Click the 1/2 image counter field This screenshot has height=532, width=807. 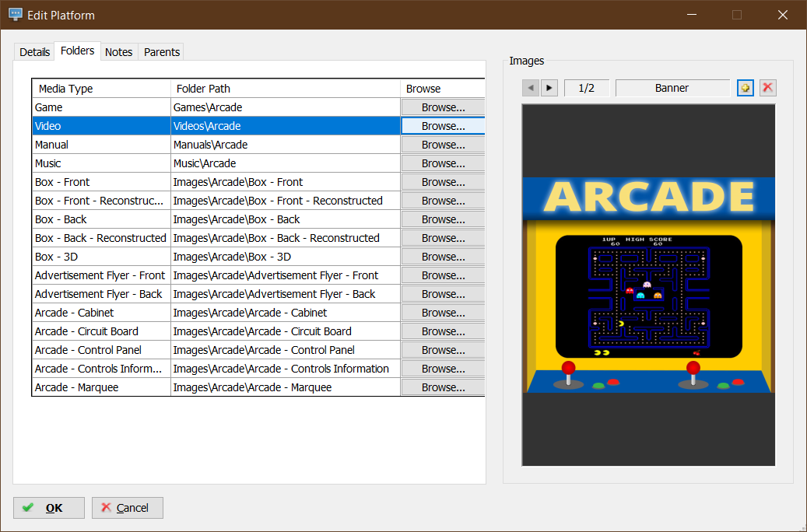point(586,88)
